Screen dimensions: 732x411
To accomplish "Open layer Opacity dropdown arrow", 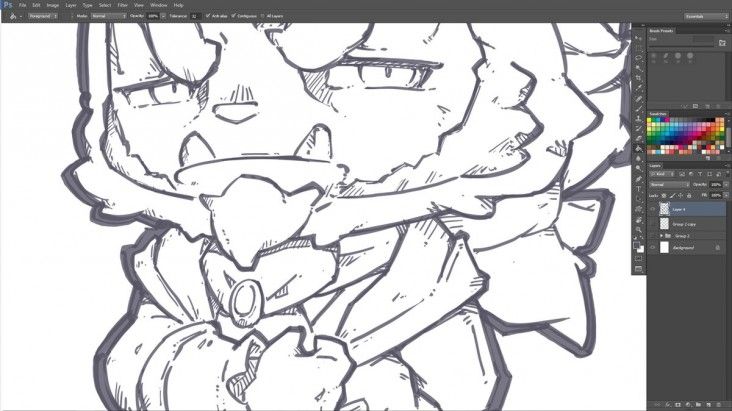I will [726, 184].
